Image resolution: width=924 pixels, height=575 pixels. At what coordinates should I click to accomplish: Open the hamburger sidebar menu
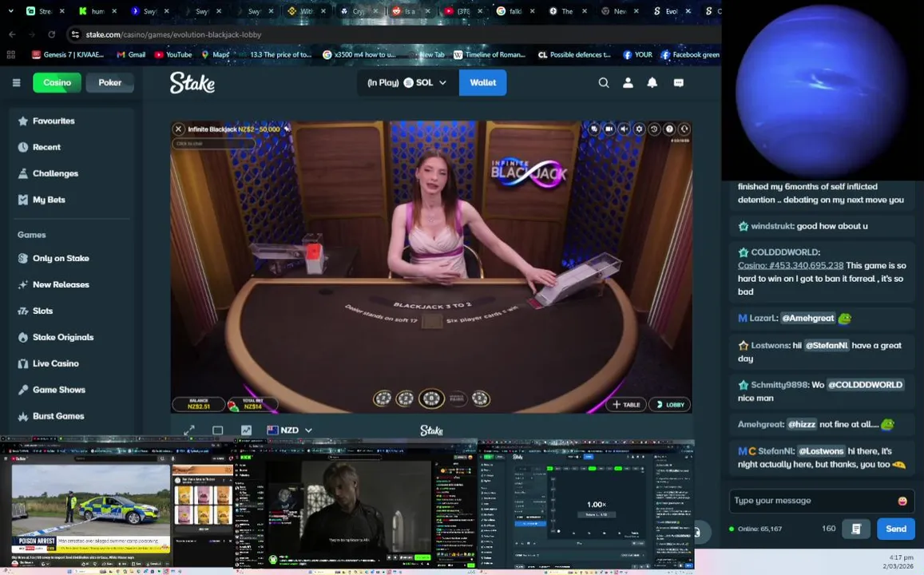17,82
